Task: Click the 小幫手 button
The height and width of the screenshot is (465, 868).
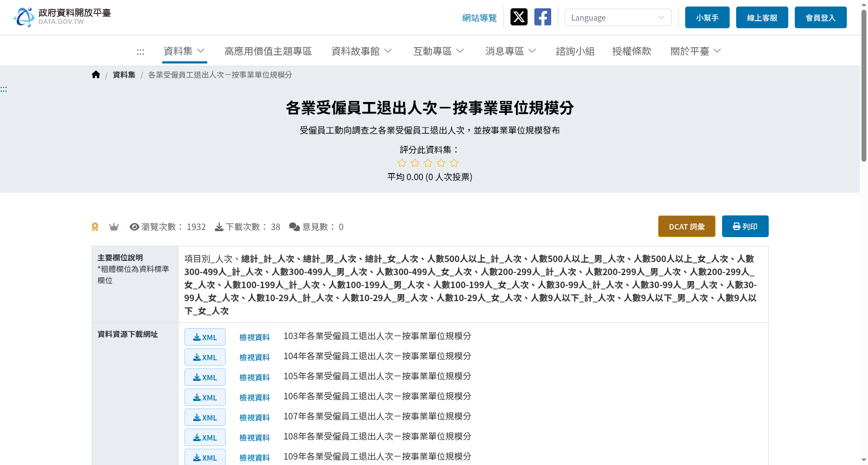Action: 707,17
